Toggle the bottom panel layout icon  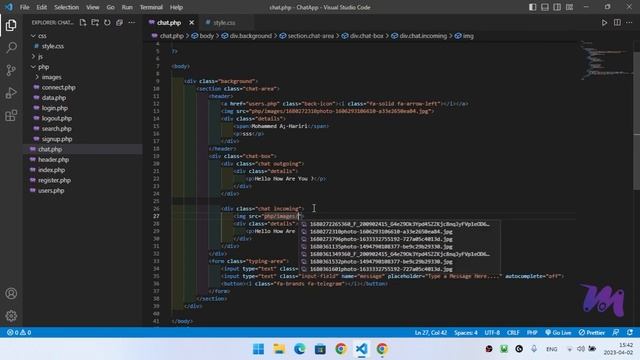[544, 7]
